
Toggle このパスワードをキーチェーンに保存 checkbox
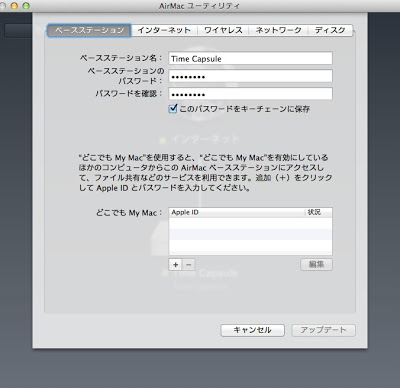(173, 109)
